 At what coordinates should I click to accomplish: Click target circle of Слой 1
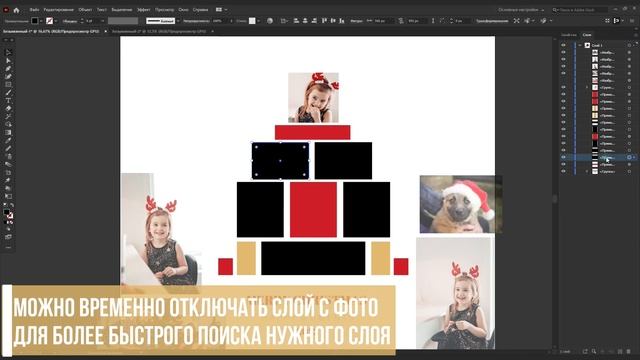pyautogui.click(x=629, y=45)
